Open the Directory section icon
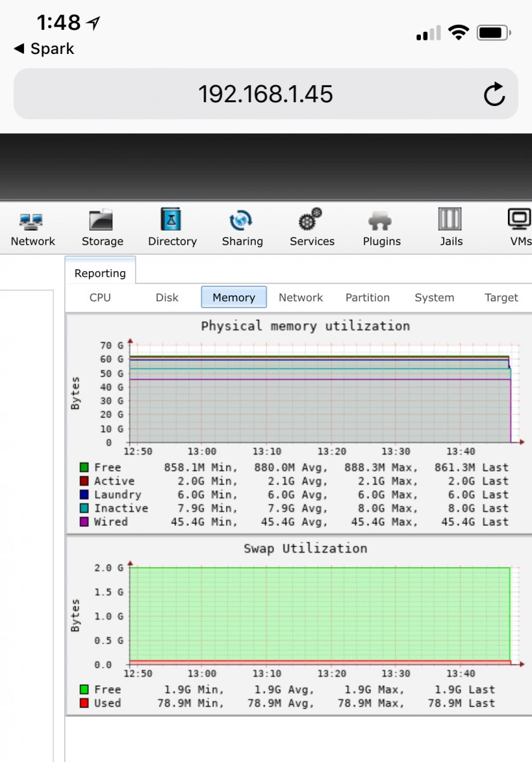 click(172, 219)
